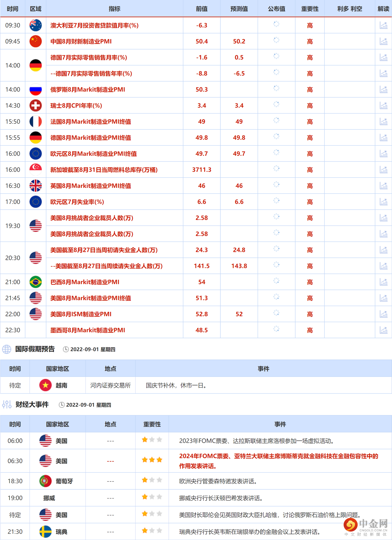Open chart icon for 德国7月实际零售销售月率 row
392x540 pixels.
[x=383, y=57]
